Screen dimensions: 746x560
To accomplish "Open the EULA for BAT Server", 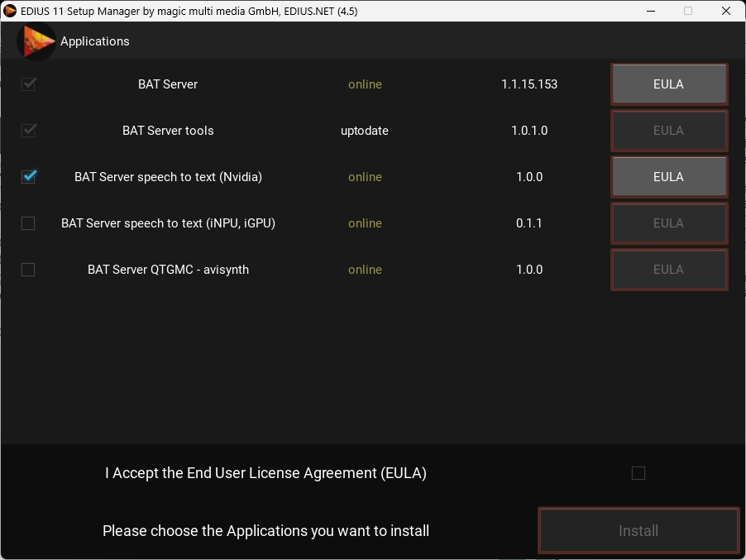I will pos(669,84).
